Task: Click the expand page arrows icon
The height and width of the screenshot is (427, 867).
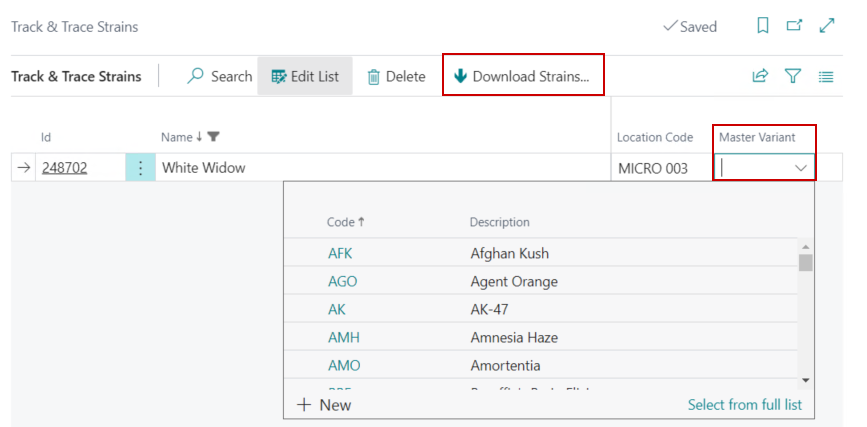Action: click(x=827, y=27)
